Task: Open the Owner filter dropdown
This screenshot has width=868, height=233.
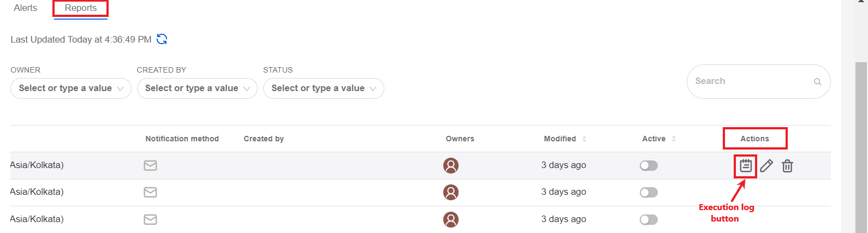Action: [71, 88]
